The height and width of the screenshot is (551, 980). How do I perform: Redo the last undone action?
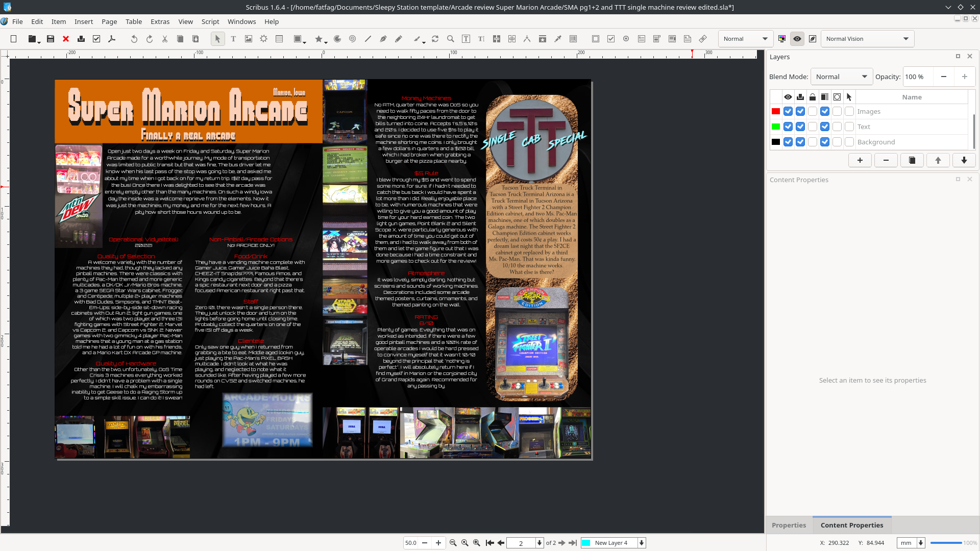click(x=150, y=39)
